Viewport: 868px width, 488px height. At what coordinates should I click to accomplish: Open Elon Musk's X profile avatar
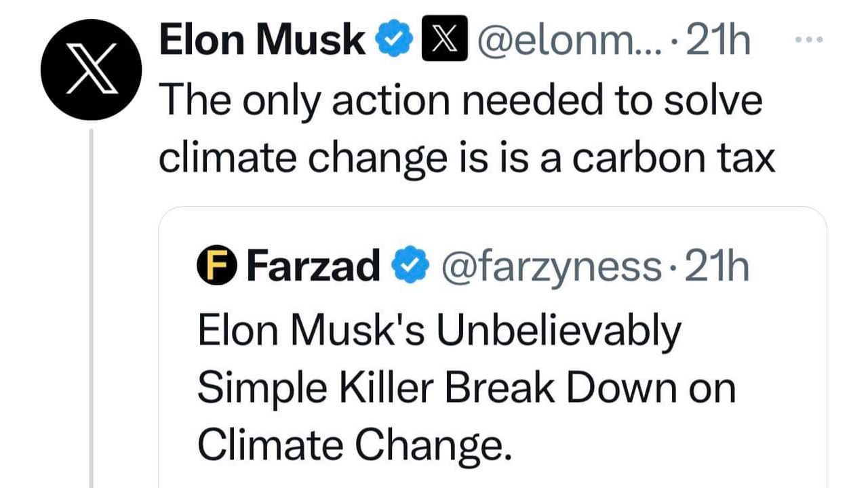[91, 70]
